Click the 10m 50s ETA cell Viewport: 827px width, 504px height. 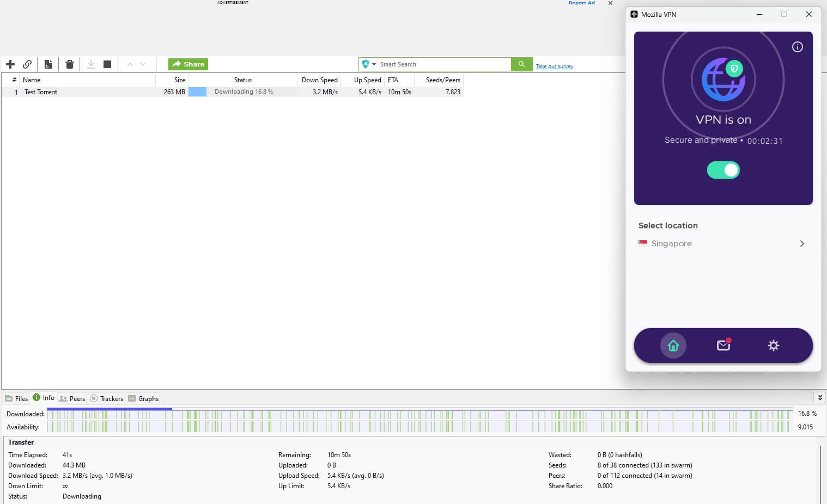[399, 92]
